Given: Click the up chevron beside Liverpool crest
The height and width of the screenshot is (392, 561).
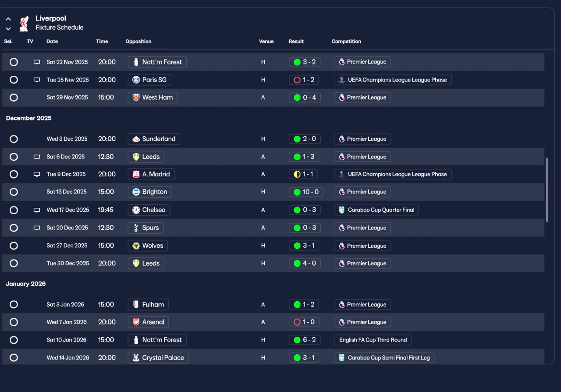Looking at the screenshot, I should pyautogui.click(x=8, y=19).
